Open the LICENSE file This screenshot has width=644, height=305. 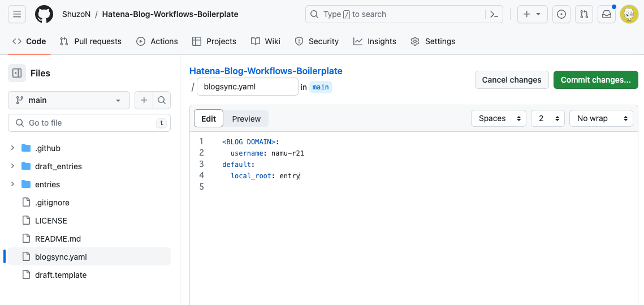click(51, 221)
